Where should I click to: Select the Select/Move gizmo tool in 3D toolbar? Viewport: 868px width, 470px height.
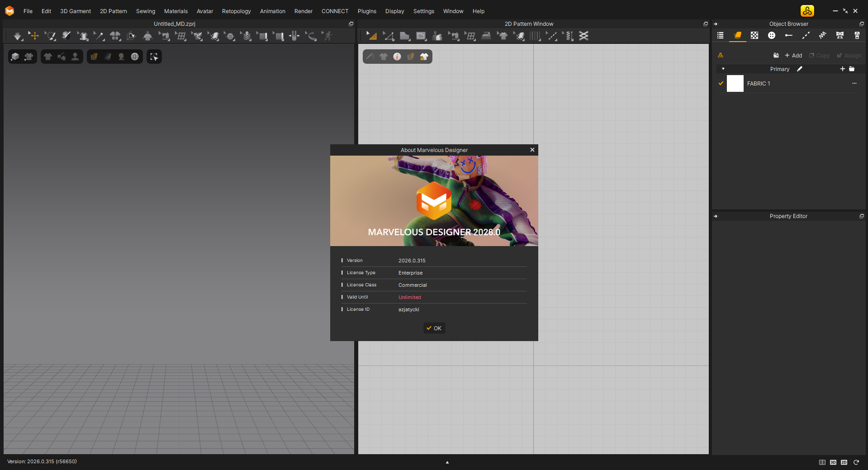coord(34,36)
